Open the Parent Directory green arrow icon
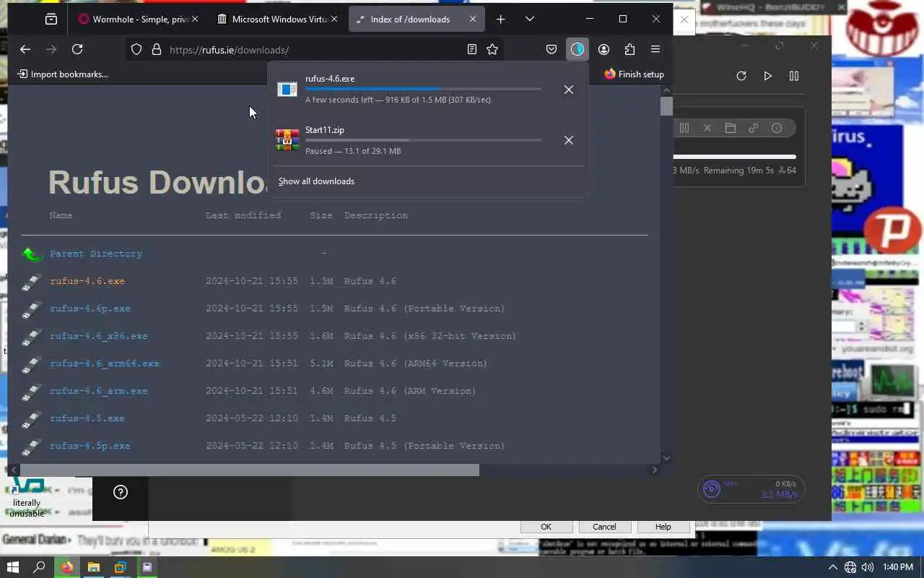This screenshot has width=924, height=578. 32,254
